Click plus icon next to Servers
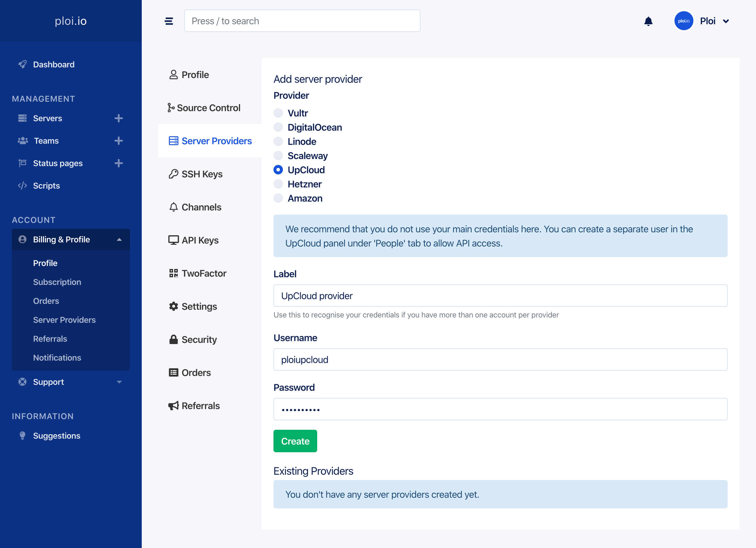 point(119,119)
